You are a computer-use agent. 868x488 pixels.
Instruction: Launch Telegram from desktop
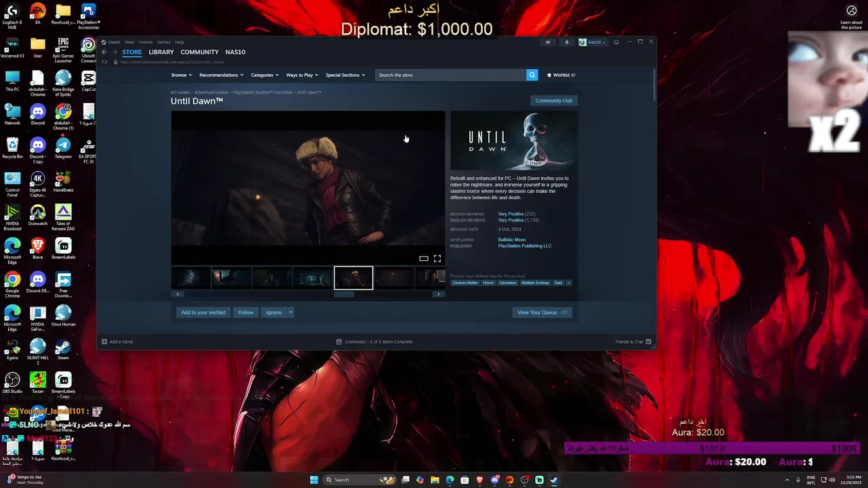tap(63, 148)
